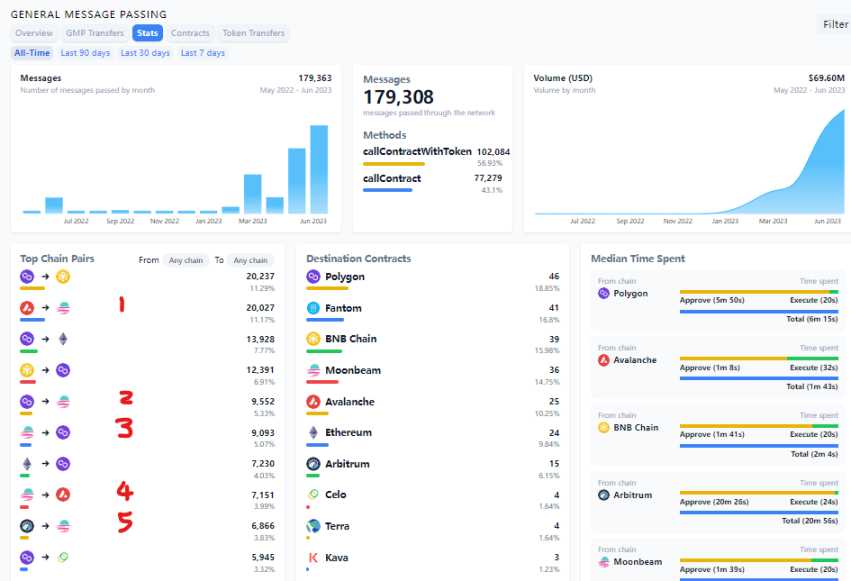Open the Arbitrum destination contract name
Screen dimensions: 851x581
tap(347, 464)
